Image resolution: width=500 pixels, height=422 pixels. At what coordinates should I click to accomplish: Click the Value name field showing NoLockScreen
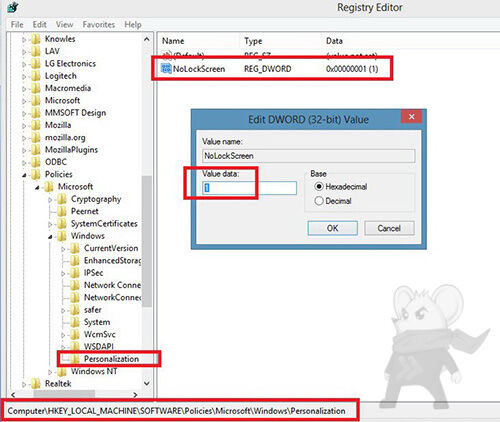(308, 156)
